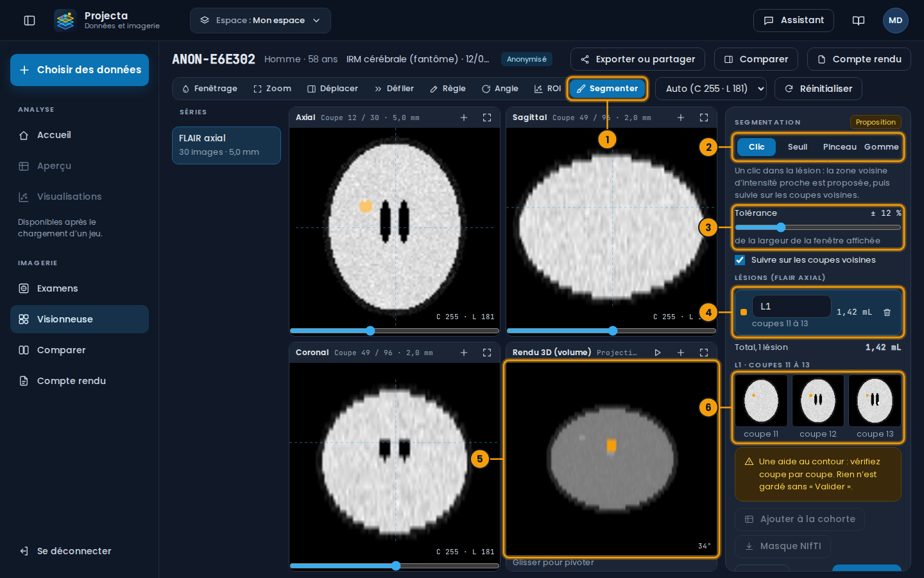The height and width of the screenshot is (578, 924).
Task: Select the Déplacer pan tool
Action: (332, 89)
